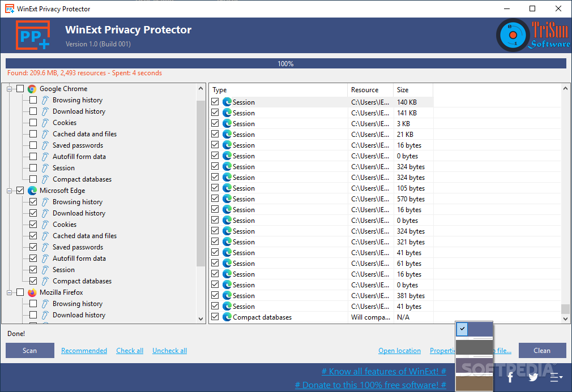Uncheck Edge Download history checkbox

(x=33, y=213)
